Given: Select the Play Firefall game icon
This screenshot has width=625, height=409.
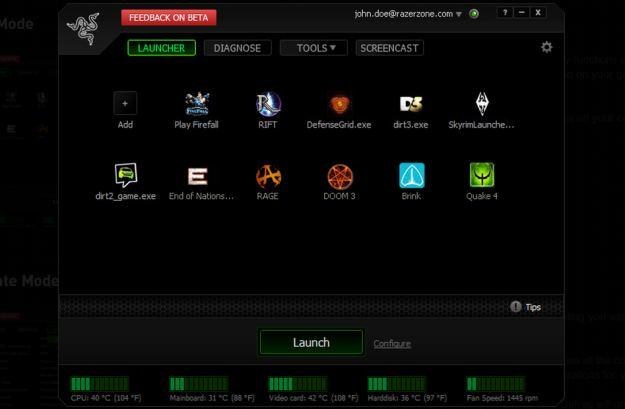Looking at the screenshot, I should [197, 104].
